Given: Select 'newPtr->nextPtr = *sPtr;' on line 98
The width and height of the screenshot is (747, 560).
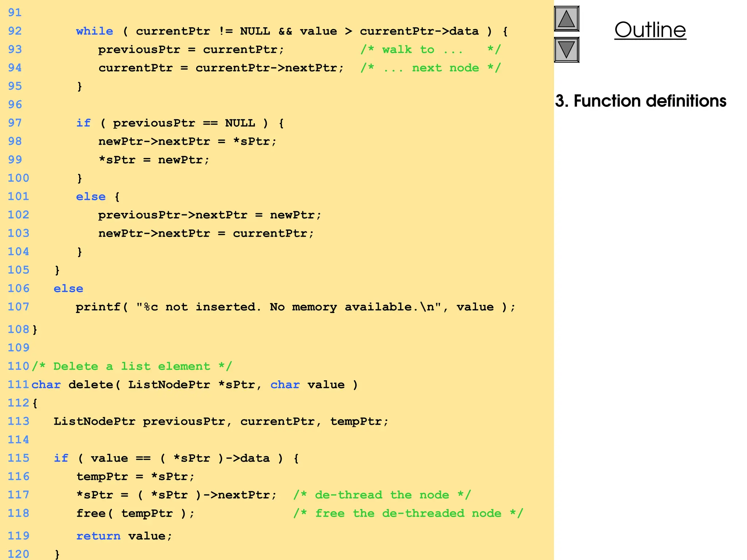Looking at the screenshot, I should [x=187, y=141].
